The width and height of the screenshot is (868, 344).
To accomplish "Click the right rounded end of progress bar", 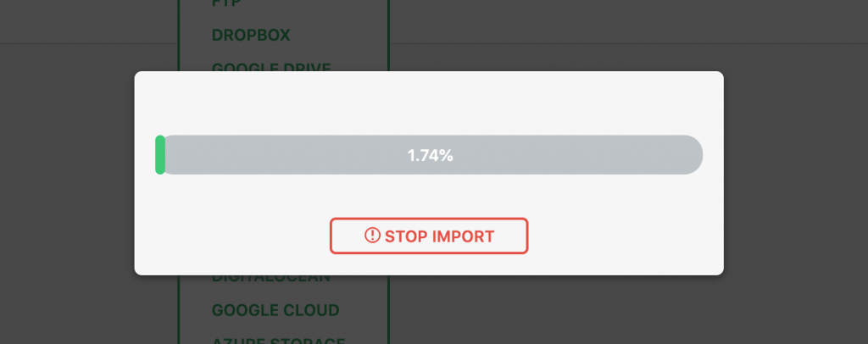I will coord(691,155).
